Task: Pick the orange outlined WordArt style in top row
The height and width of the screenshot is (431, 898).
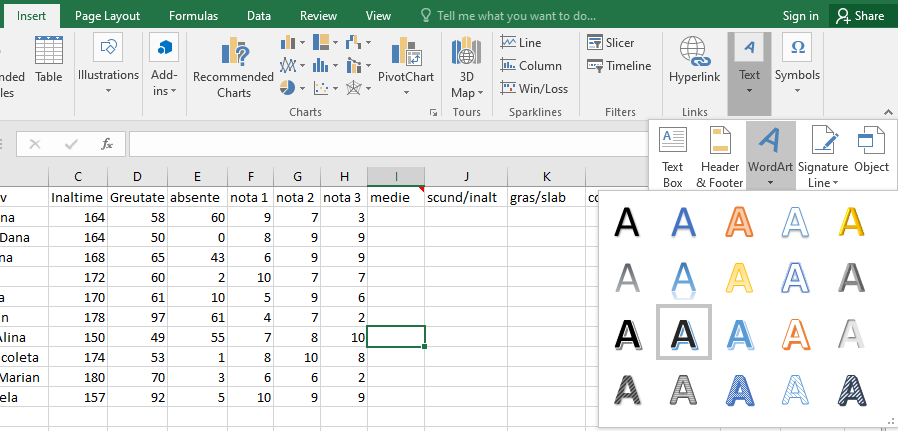Action: coord(740,222)
